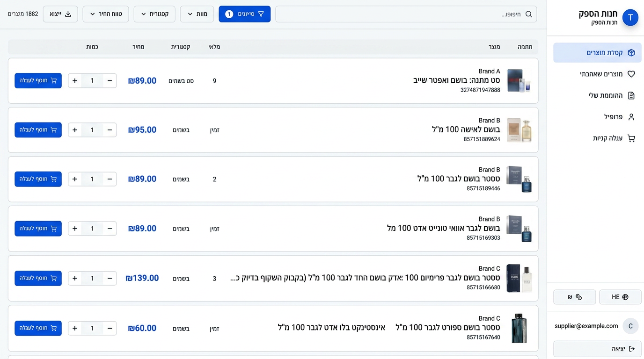Click the cart icon next to עגלה קניות
644x359 pixels.
[x=631, y=138]
